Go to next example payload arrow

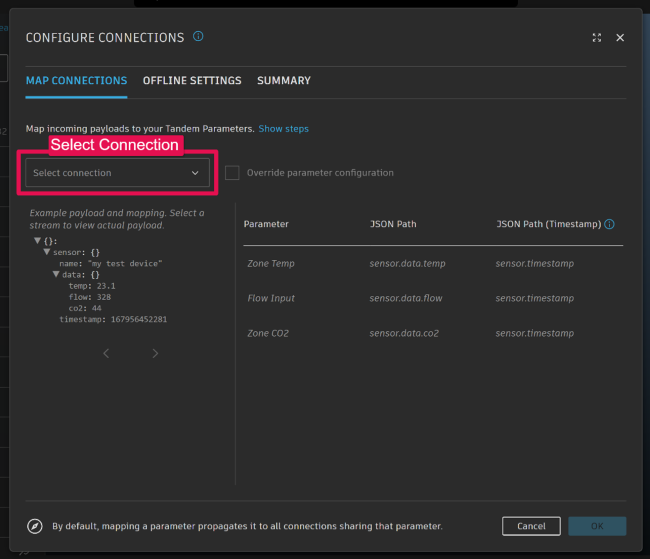155,353
